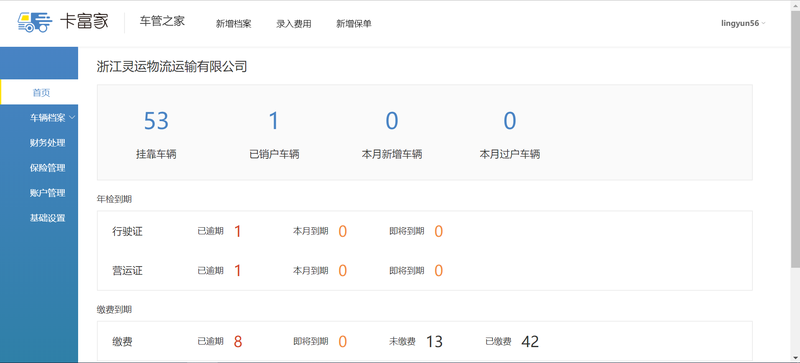This screenshot has width=800, height=363.
Task: Click the 卡富家 truck logo icon
Action: pos(35,22)
